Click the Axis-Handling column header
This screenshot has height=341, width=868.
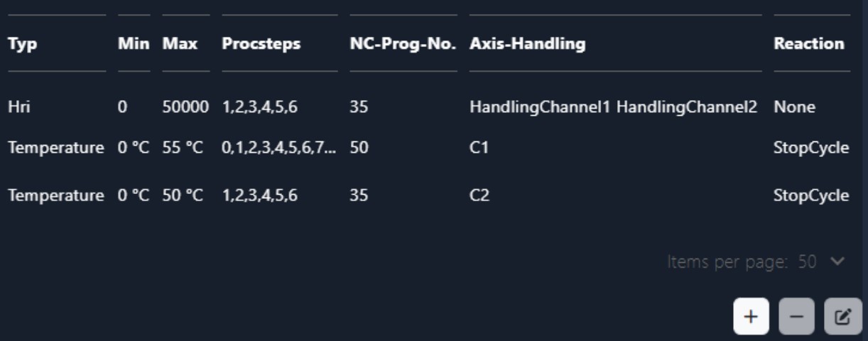528,44
